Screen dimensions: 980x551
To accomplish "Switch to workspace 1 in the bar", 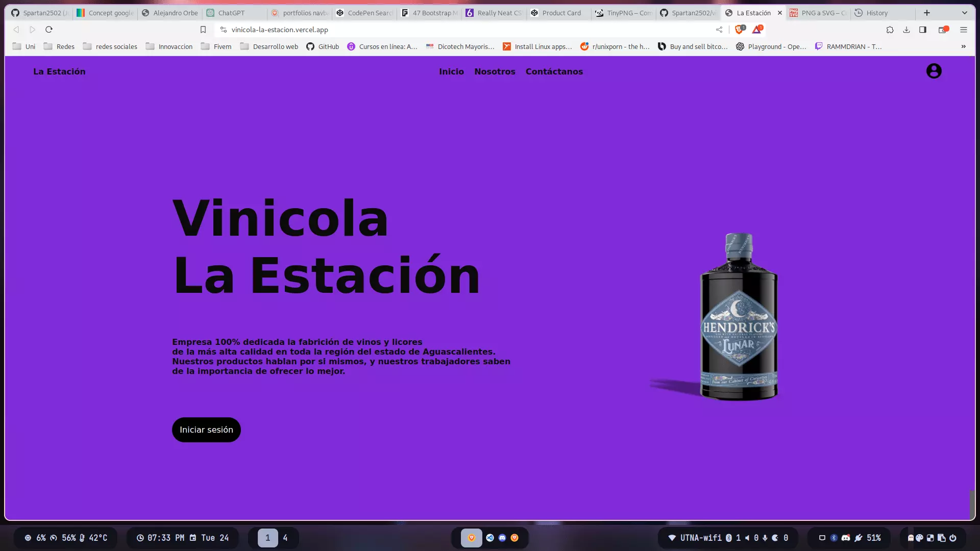I will (267, 538).
